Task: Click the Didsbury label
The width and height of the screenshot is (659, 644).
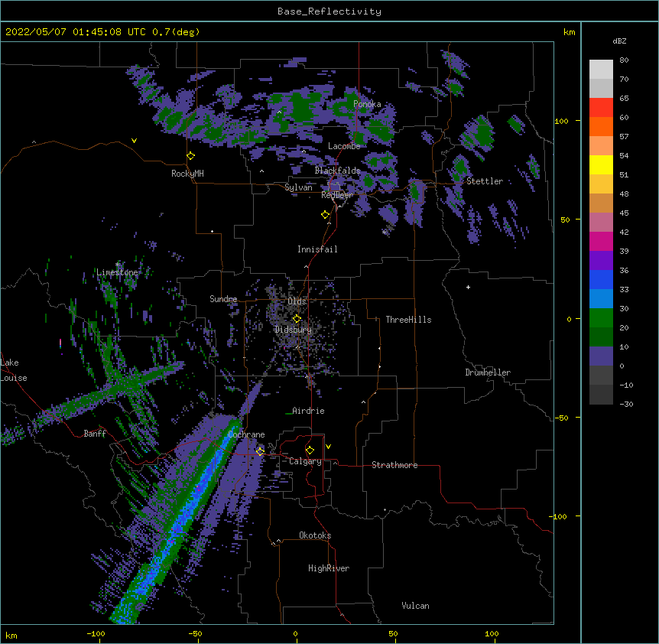Action: click(294, 330)
